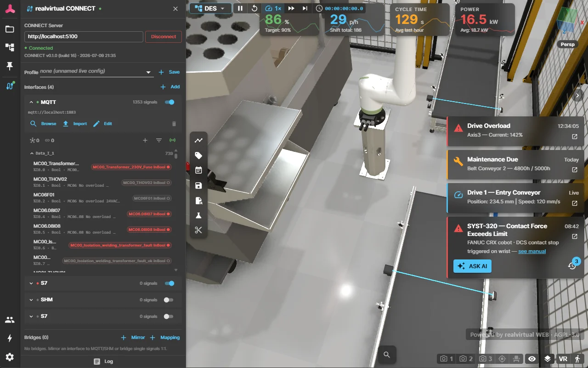Open the DES mode dropdown
The width and height of the screenshot is (588, 368).
pyautogui.click(x=210, y=8)
